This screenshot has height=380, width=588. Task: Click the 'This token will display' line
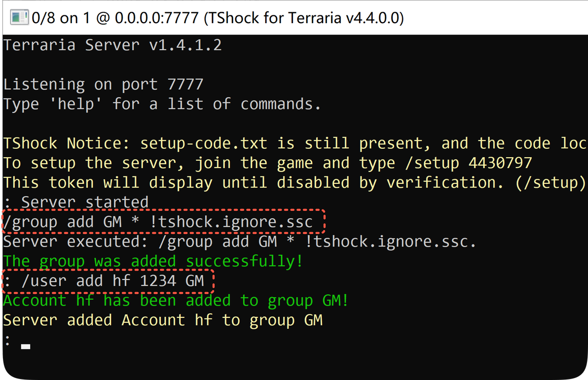coord(295,183)
